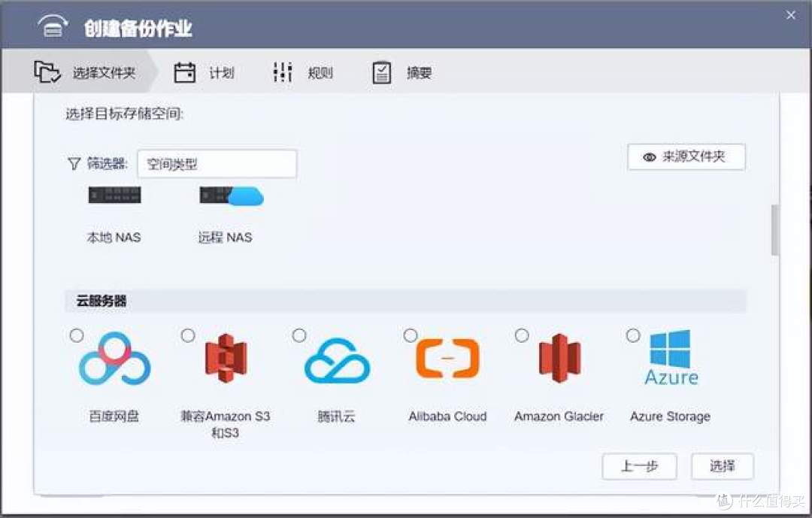Image resolution: width=812 pixels, height=518 pixels.
Task: Click the 兼容Amazon S3 和S3 label
Action: (226, 424)
